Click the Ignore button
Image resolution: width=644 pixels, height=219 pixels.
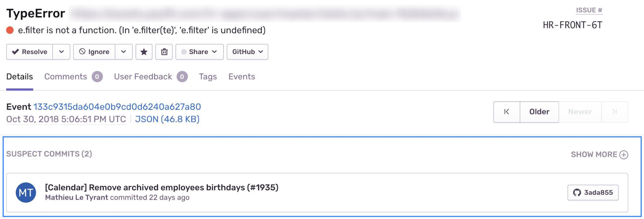[94, 52]
